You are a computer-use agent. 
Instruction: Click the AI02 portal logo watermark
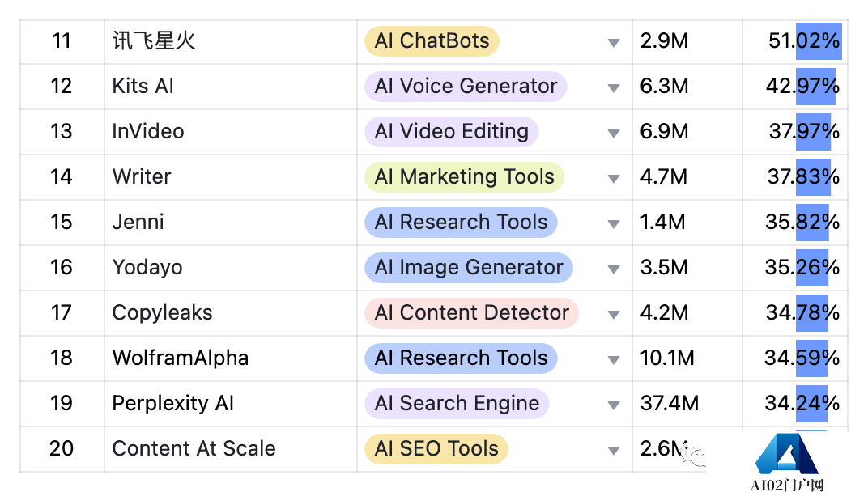pyautogui.click(x=787, y=462)
